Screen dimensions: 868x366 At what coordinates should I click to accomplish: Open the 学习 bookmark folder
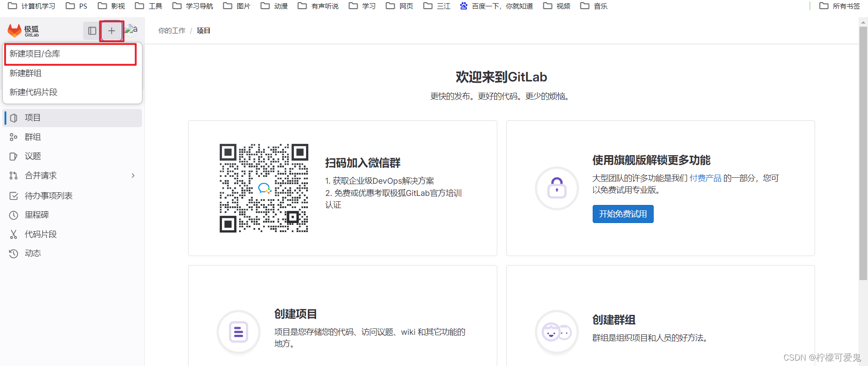coord(363,6)
